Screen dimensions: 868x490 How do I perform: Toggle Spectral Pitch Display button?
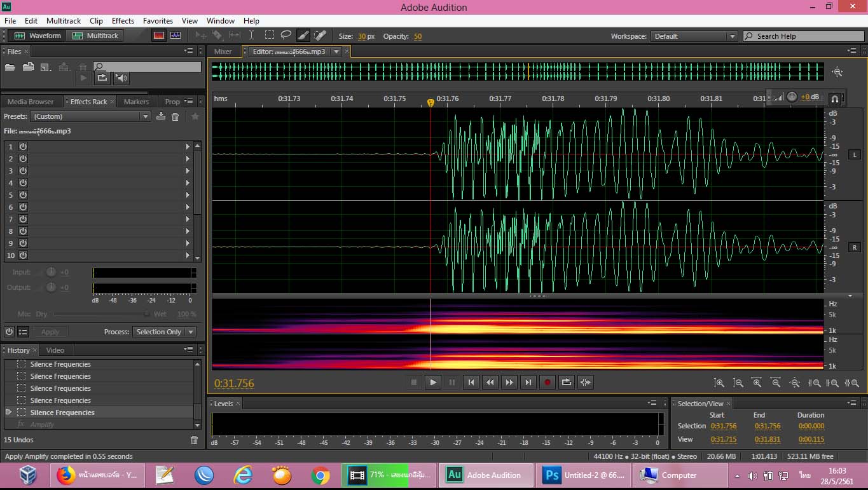pos(176,36)
